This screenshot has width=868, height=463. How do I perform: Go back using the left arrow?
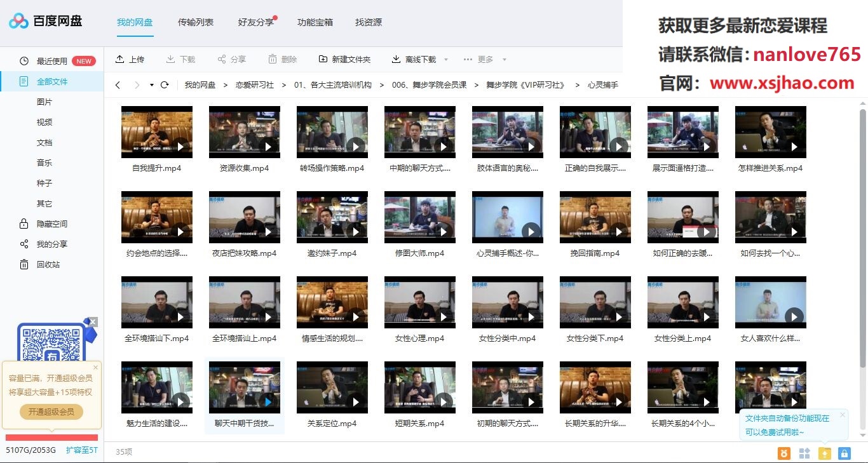tap(118, 85)
